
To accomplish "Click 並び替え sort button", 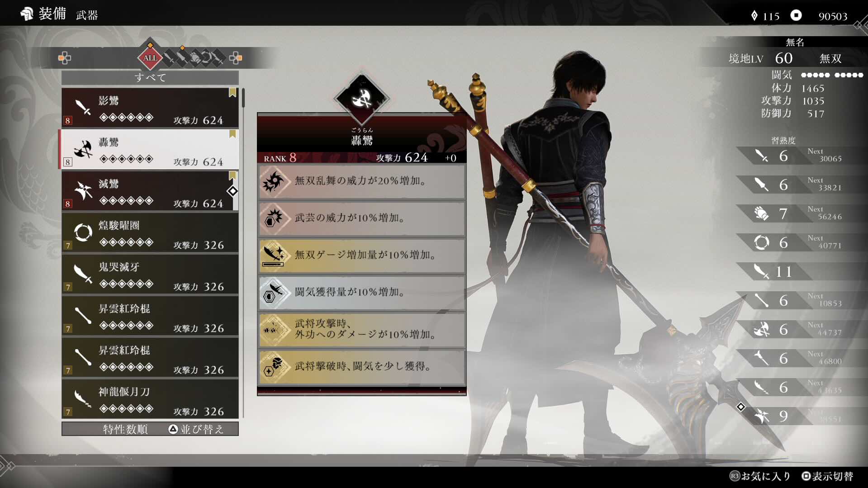I will click(196, 429).
